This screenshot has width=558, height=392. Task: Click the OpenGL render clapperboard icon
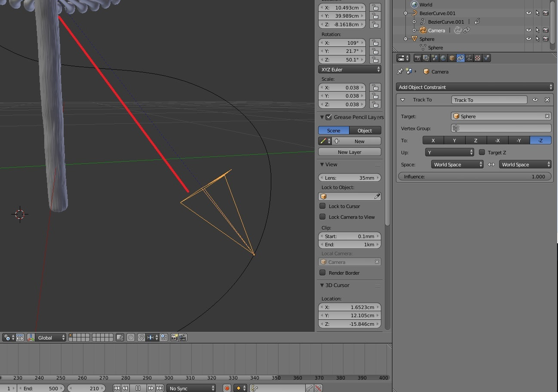point(183,338)
